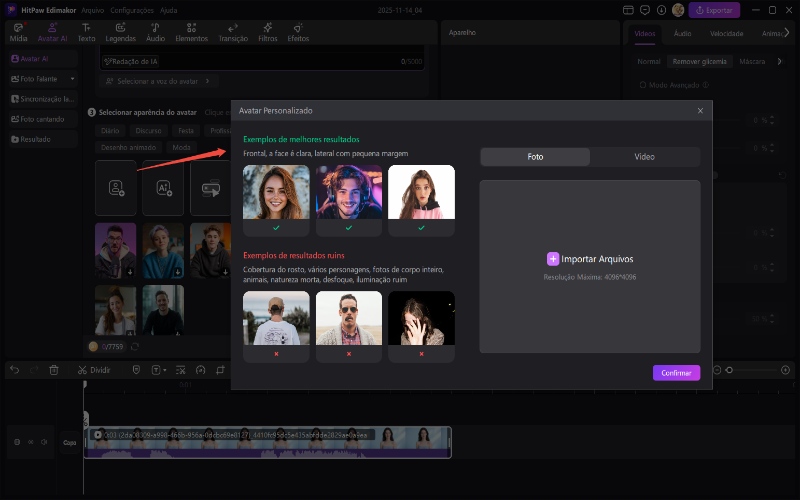Viewport: 800px width, 500px height.
Task: Click the custom avatar upload icon
Action: click(x=116, y=187)
